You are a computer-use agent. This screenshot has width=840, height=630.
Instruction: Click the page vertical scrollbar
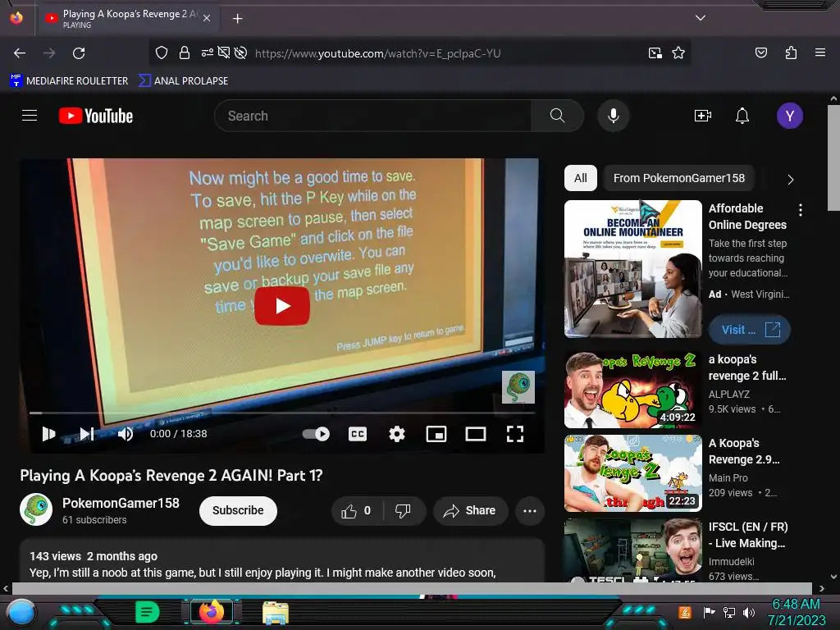[833, 158]
